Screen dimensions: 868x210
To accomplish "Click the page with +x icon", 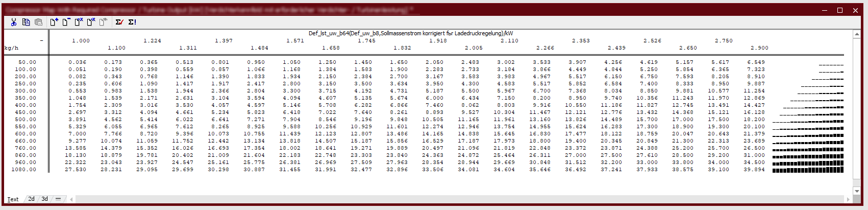I will pyautogui.click(x=91, y=22).
